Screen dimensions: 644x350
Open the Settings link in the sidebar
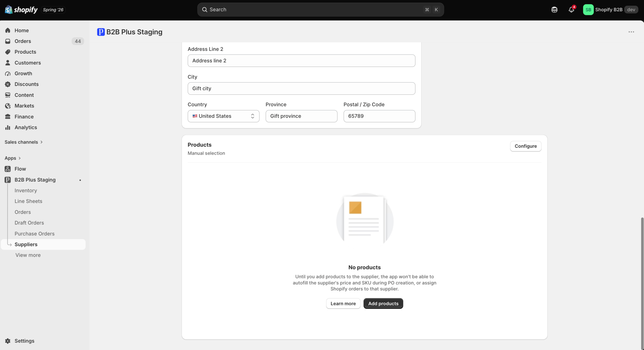[24, 341]
